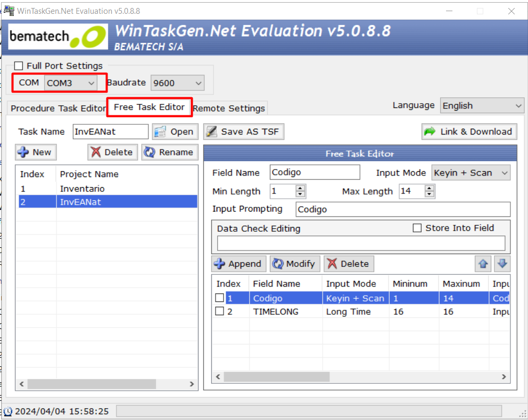
Task: Select the TIMELONG field row
Action: (362, 312)
